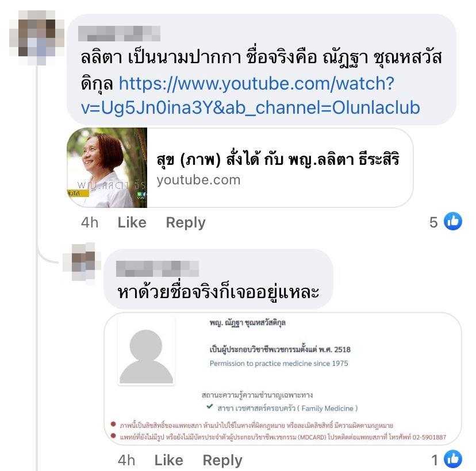Screen dimensions: 476x471
Task: Like the reply หาด้วยชื่อจริงก็เจออยู่แหละ
Action: pyautogui.click(x=169, y=460)
